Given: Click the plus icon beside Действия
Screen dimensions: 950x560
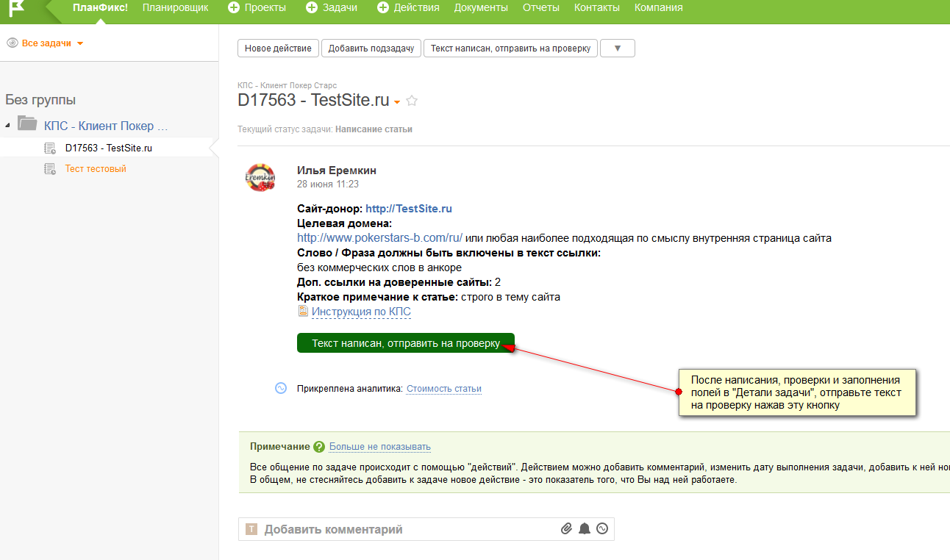Looking at the screenshot, I should 382,7.
